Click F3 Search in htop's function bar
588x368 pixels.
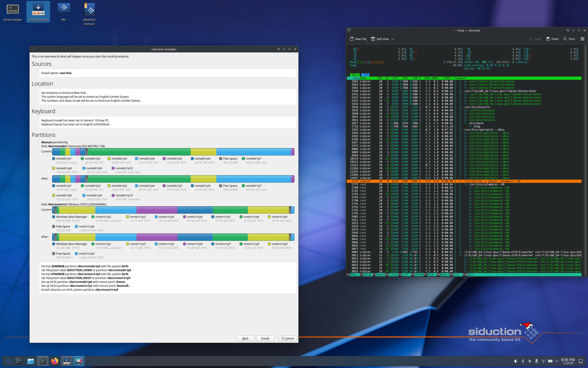[x=379, y=274]
